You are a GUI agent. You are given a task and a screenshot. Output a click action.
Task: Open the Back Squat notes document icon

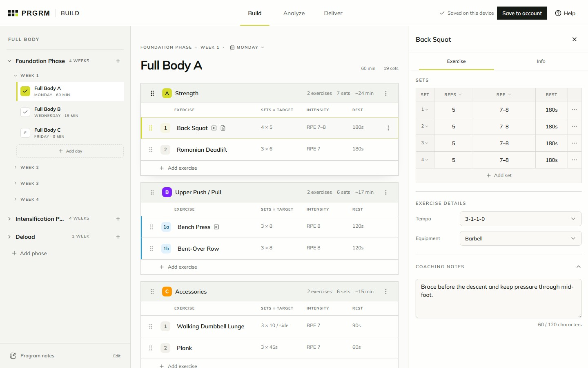(223, 128)
